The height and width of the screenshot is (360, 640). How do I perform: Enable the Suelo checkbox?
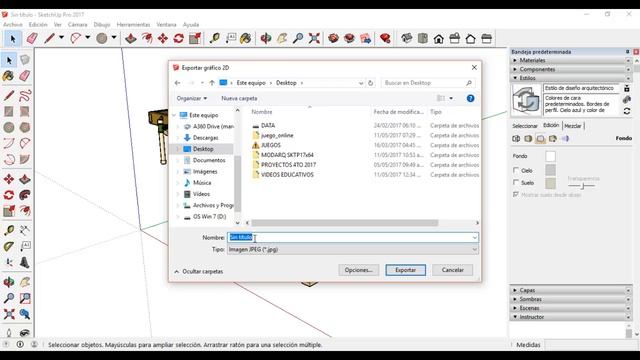516,182
